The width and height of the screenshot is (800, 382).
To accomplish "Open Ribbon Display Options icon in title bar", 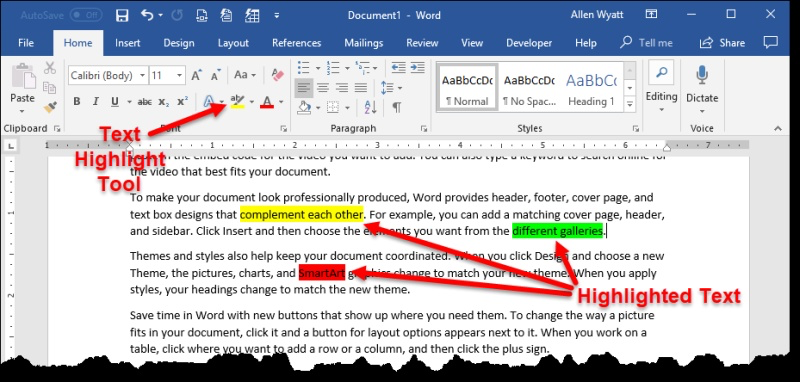I will pyautogui.click(x=651, y=14).
